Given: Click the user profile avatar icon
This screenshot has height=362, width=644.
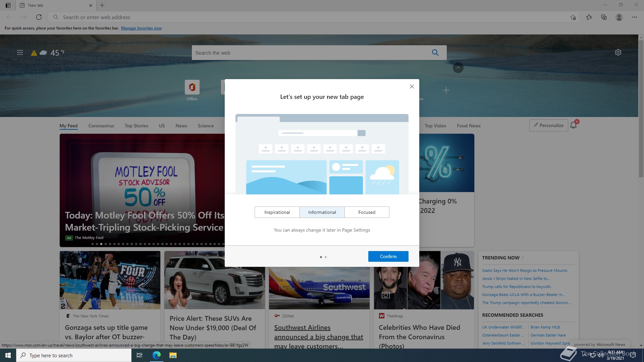Looking at the screenshot, I should [x=619, y=17].
